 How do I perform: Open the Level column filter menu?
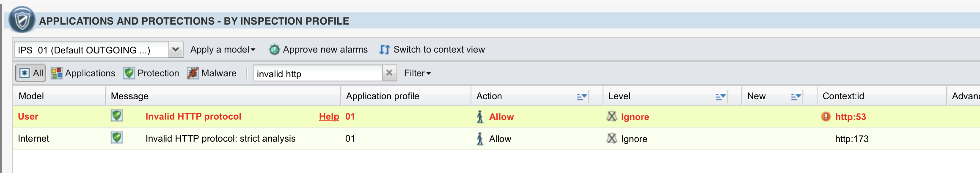tap(721, 97)
